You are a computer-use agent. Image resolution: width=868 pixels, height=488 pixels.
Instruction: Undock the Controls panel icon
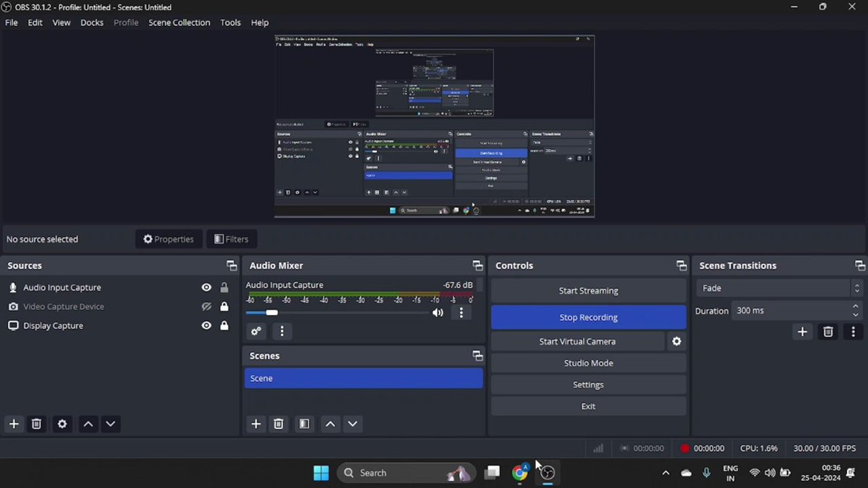point(681,265)
